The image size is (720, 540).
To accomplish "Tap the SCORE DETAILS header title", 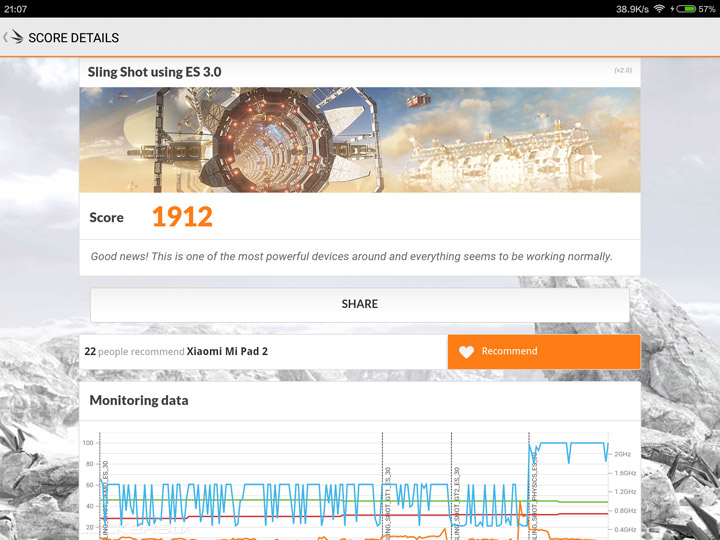I will pos(73,38).
